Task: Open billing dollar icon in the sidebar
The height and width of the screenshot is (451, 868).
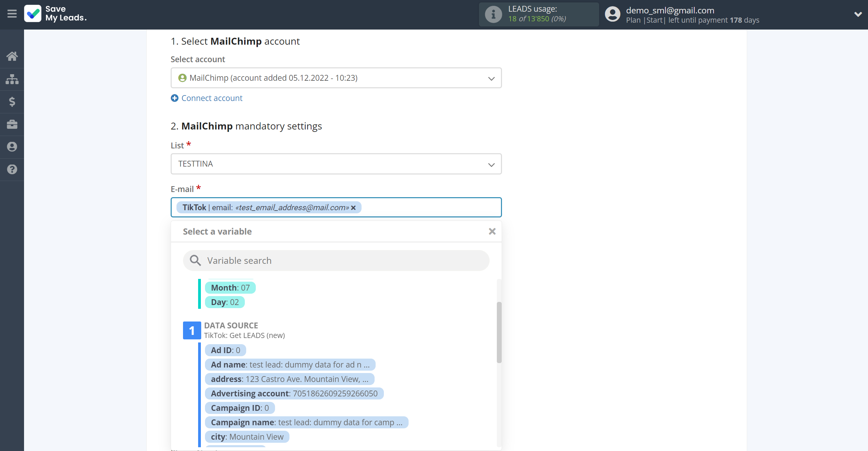Action: pyautogui.click(x=12, y=102)
